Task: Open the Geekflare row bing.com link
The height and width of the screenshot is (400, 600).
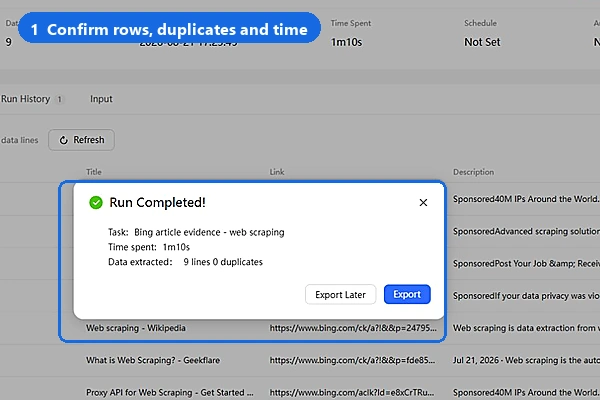Action: [x=352, y=360]
